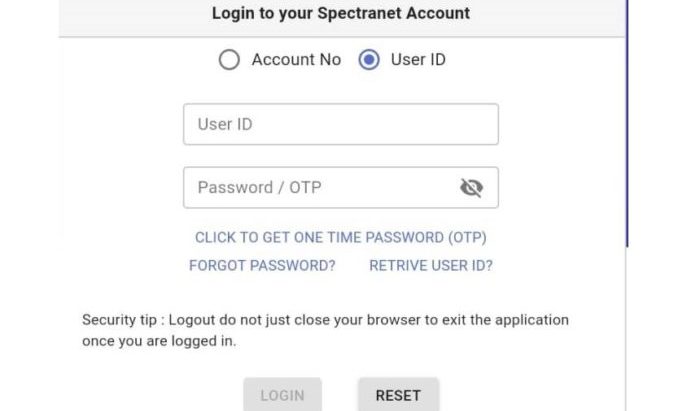This screenshot has width=700, height=411.
Task: Focus the Password / OTP field
Action: tap(341, 187)
